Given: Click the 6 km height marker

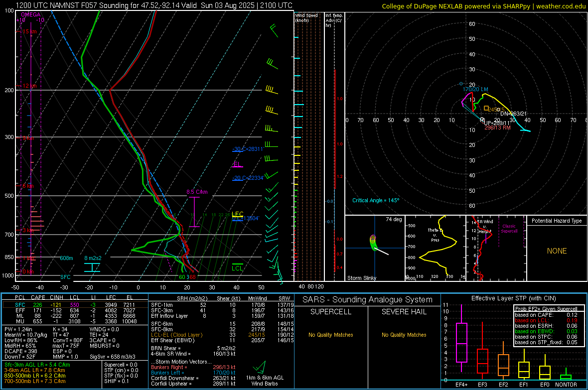Looking at the screenshot, I should (x=28, y=186).
